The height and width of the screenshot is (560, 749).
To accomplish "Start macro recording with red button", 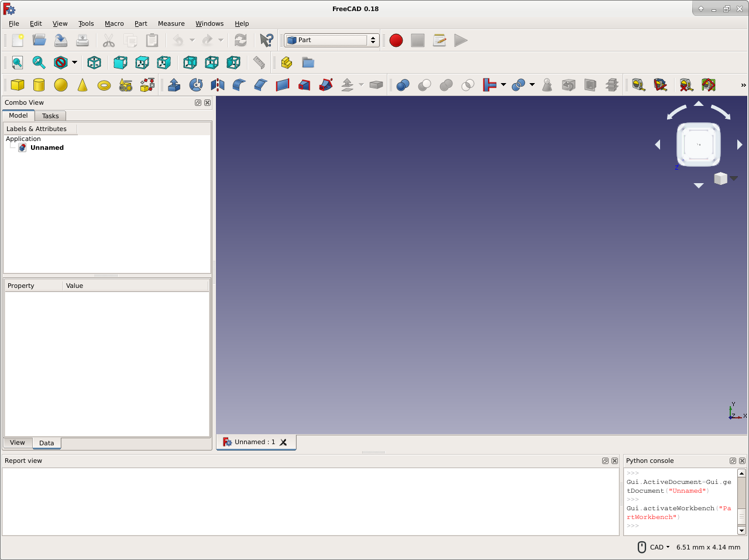I will pyautogui.click(x=396, y=40).
